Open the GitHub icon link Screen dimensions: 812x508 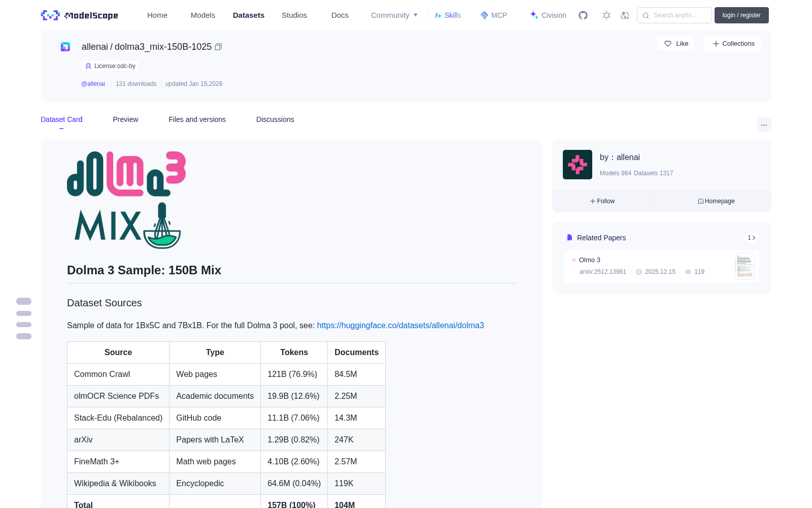pos(583,15)
